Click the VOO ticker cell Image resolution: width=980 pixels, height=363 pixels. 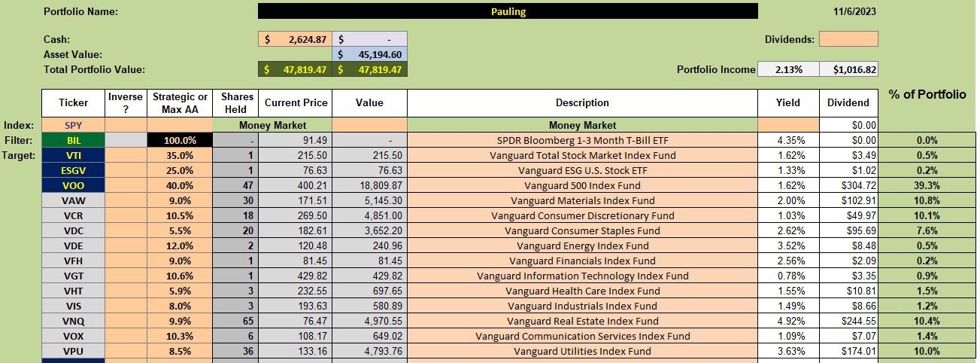(73, 185)
